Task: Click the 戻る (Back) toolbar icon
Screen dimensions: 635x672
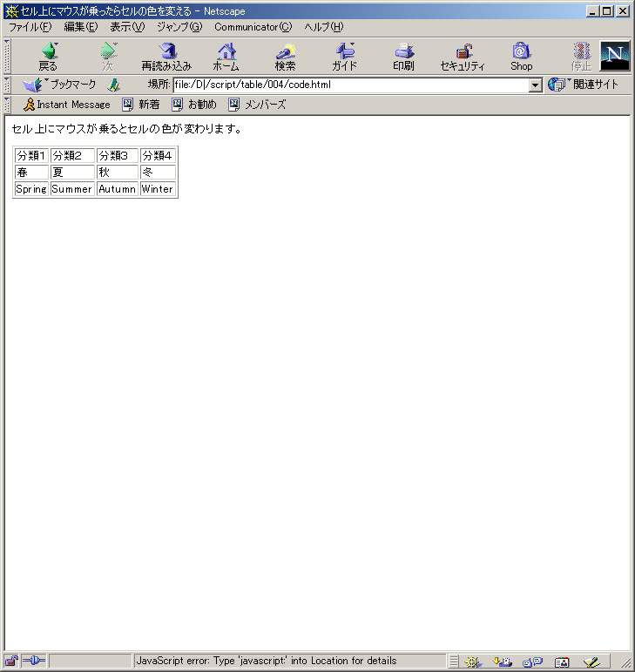Action: [x=48, y=56]
